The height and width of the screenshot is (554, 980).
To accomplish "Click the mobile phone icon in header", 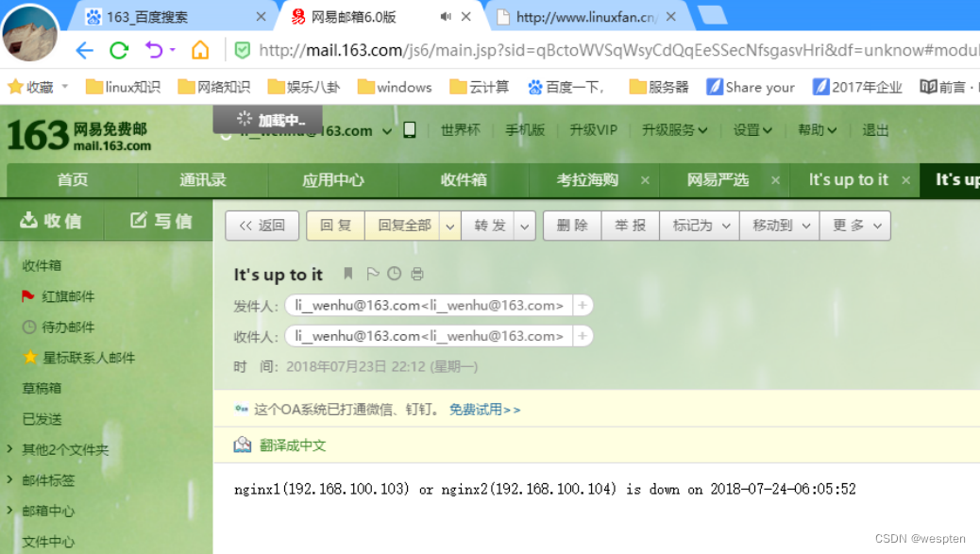I will pyautogui.click(x=410, y=130).
